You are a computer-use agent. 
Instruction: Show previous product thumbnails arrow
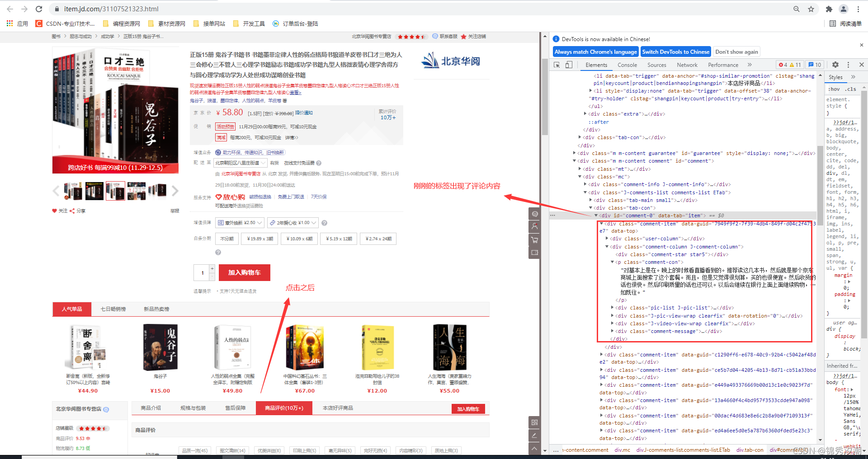point(56,191)
